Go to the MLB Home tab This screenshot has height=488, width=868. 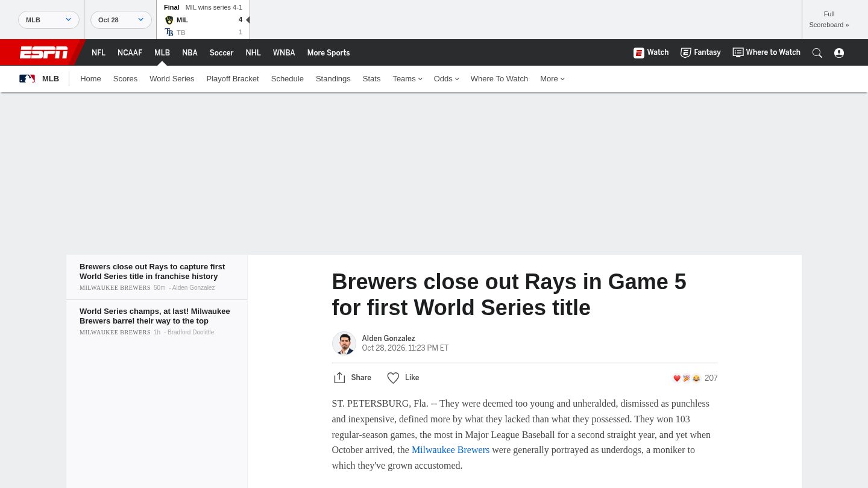tap(90, 79)
